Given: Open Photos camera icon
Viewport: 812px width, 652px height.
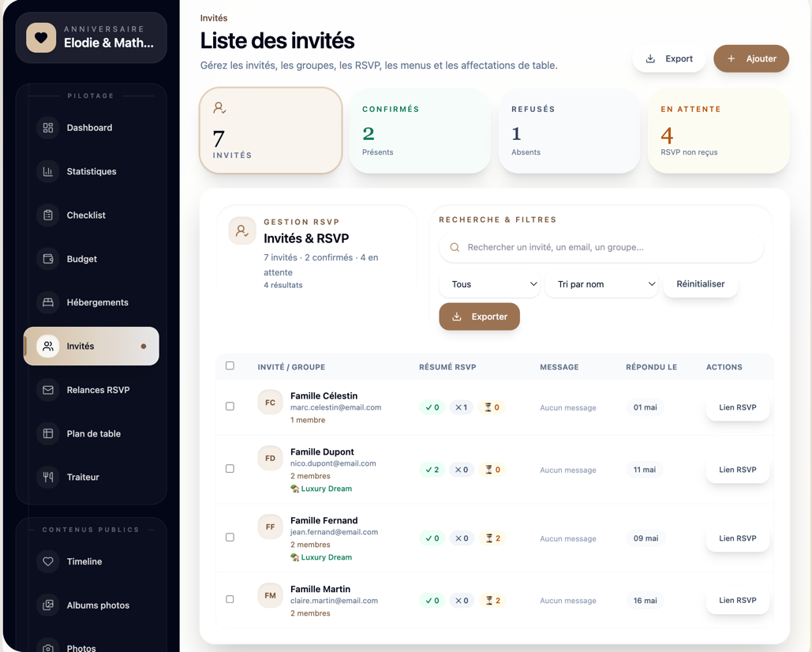Looking at the screenshot, I should pos(48,648).
